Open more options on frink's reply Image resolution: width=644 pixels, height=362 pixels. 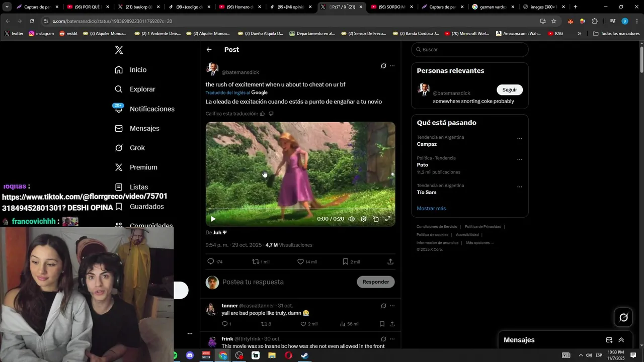click(392, 339)
